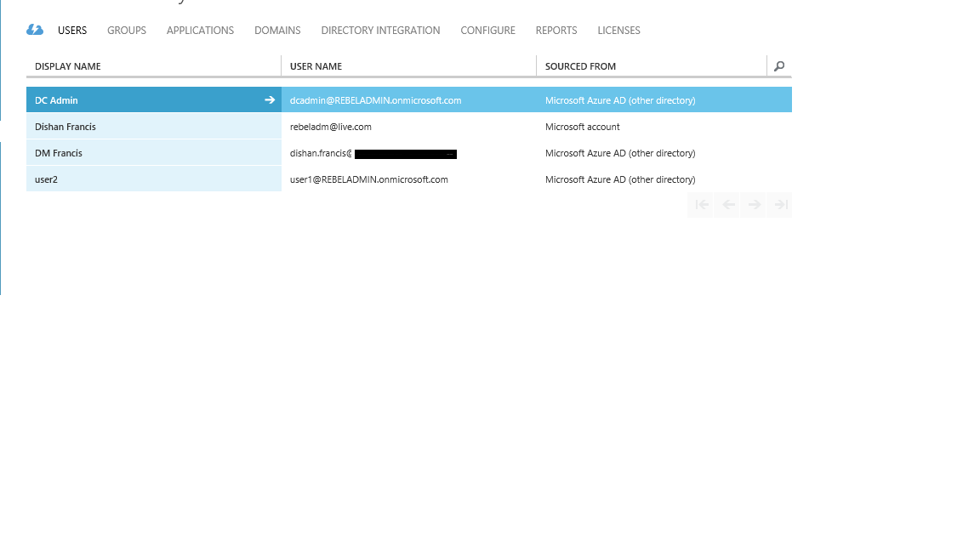The image size is (980, 551).
Task: Switch to the Users tab
Action: click(x=72, y=31)
